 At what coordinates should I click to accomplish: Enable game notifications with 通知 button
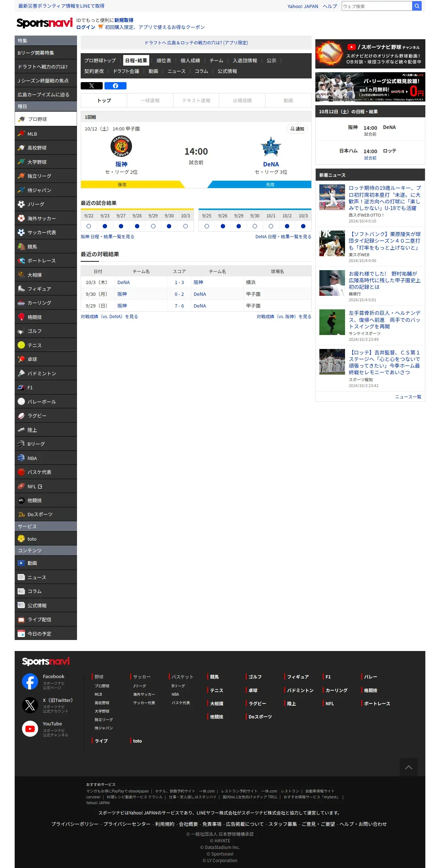(x=297, y=129)
